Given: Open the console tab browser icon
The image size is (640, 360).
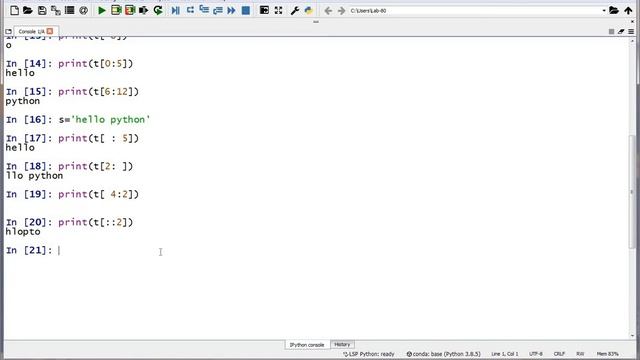Looking at the screenshot, I should pos(8,31).
